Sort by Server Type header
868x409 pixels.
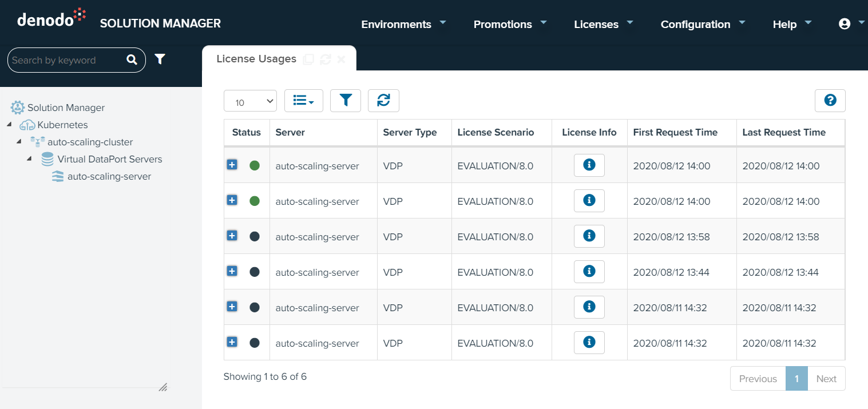pyautogui.click(x=414, y=132)
